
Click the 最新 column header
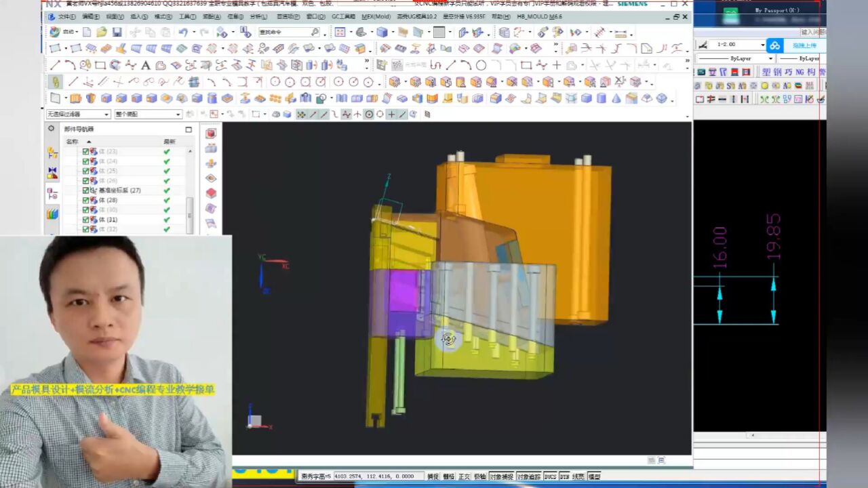click(169, 141)
